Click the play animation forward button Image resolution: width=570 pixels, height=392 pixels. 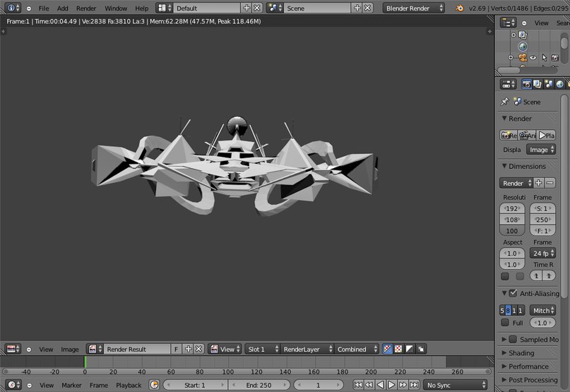click(391, 385)
